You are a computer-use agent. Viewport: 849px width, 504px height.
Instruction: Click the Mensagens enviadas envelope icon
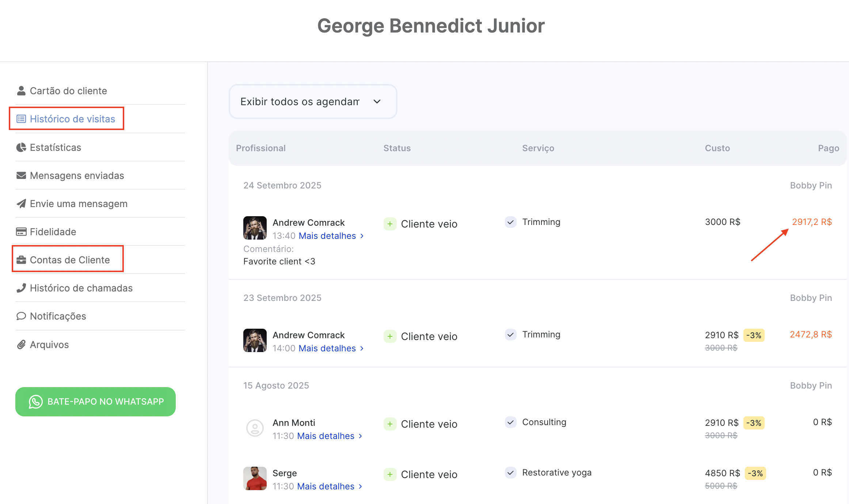coord(21,175)
